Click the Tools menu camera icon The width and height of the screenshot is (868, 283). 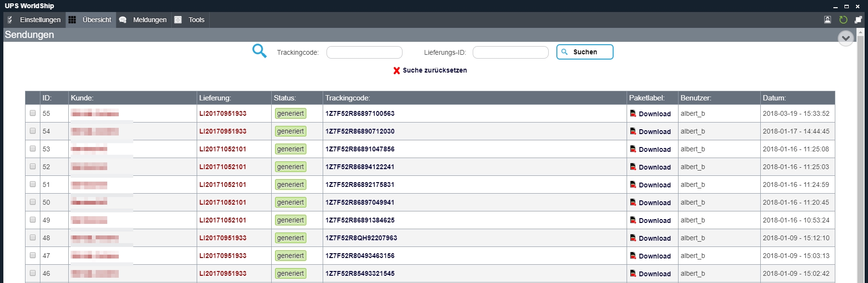(178, 20)
